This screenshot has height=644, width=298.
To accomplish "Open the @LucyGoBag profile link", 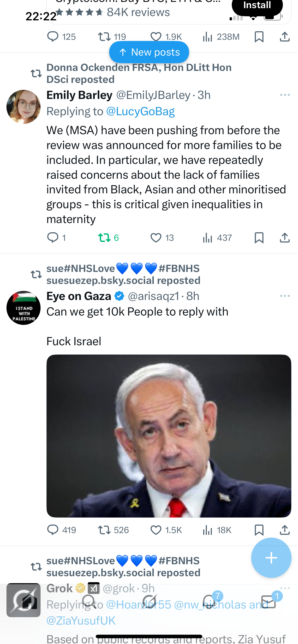I will pyautogui.click(x=140, y=111).
